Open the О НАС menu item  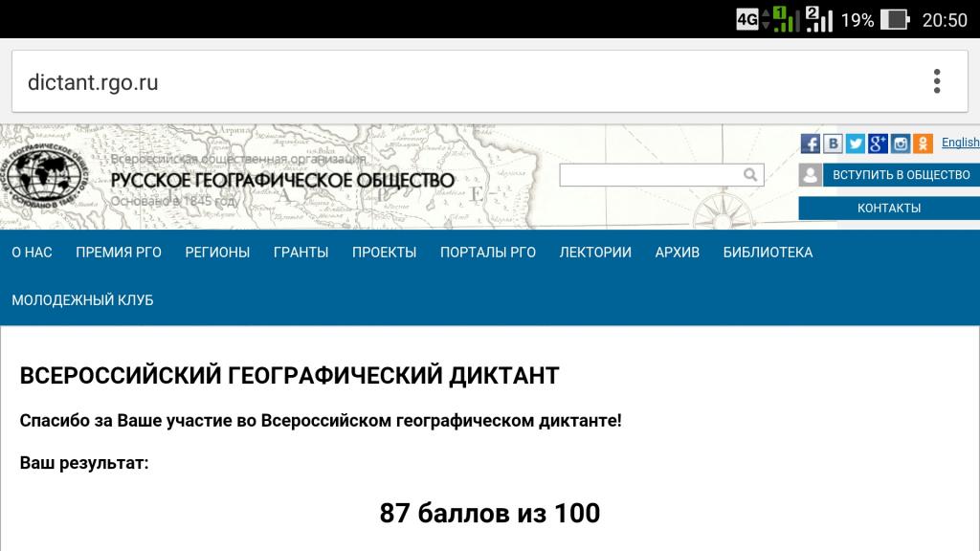point(32,253)
